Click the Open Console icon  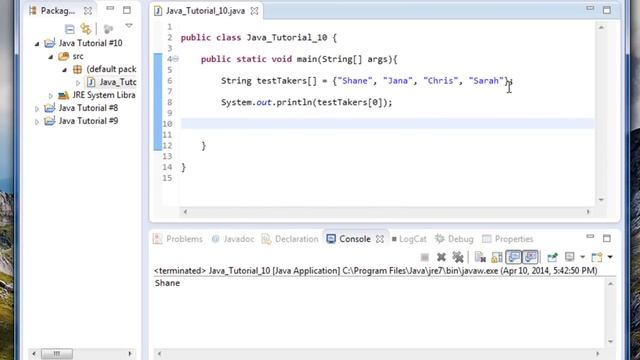[597, 257]
